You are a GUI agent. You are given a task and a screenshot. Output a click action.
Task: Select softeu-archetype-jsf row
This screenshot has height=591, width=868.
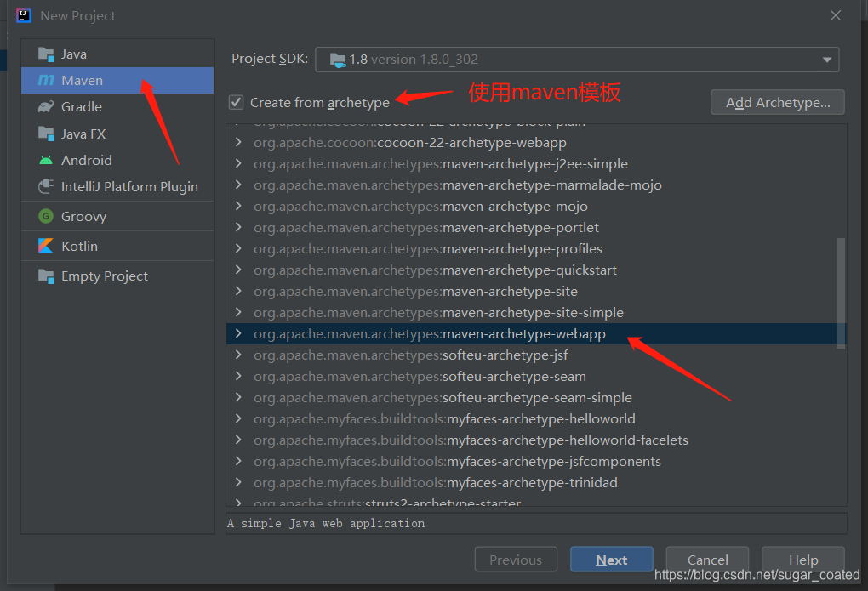[x=536, y=355]
